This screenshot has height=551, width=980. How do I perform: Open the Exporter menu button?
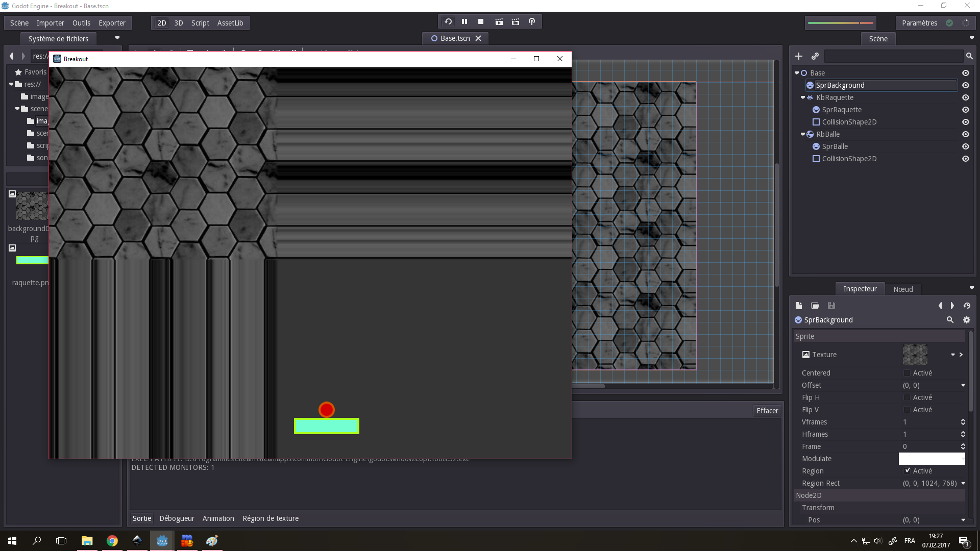click(x=112, y=23)
